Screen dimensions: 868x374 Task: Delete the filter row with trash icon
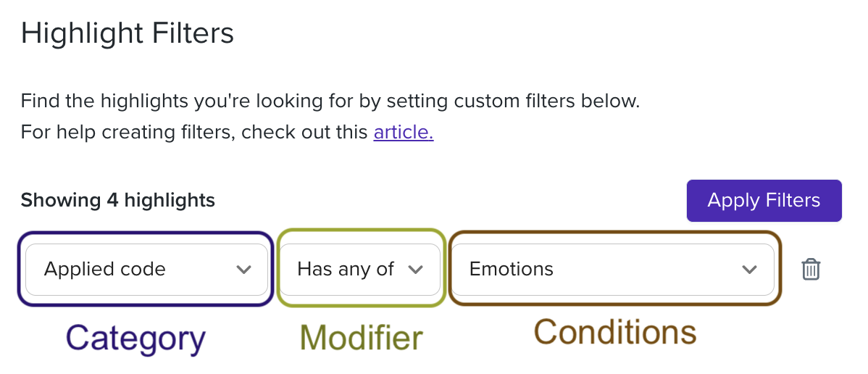click(x=811, y=270)
